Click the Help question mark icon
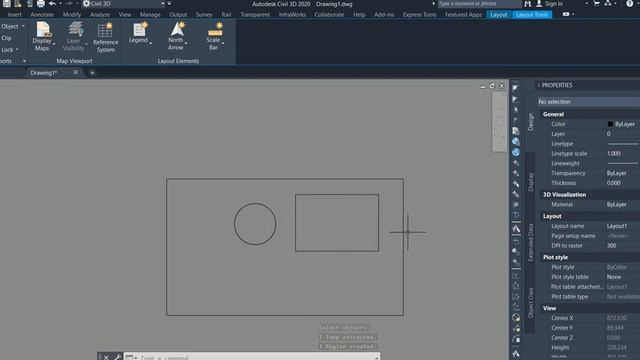640x360 pixels. pos(629,4)
